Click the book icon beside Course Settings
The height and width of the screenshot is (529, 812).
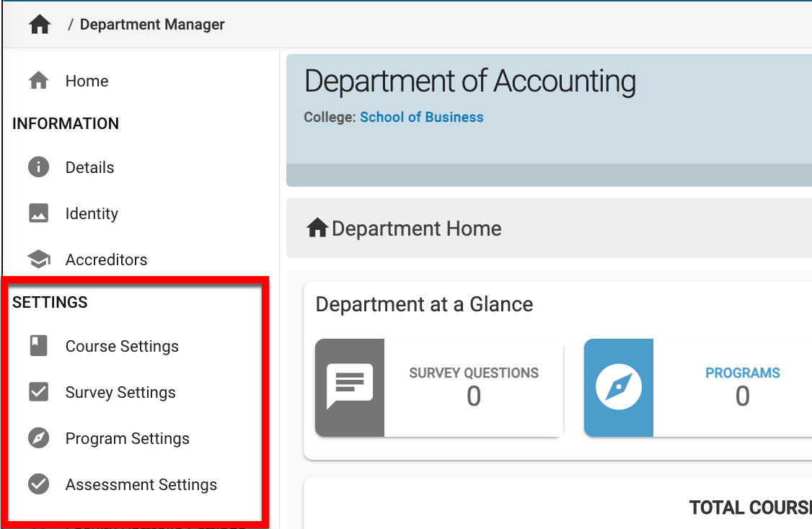click(38, 346)
